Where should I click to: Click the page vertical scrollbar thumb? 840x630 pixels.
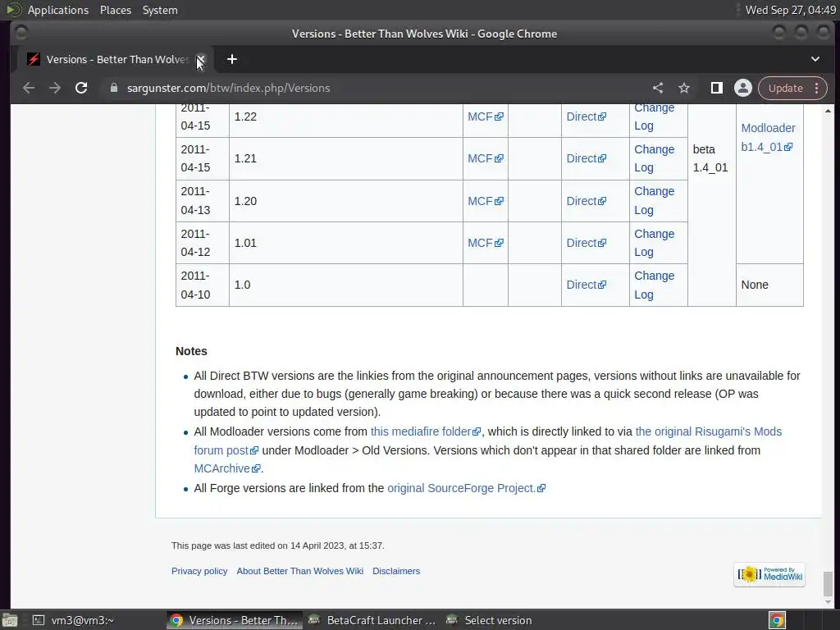coord(829,584)
